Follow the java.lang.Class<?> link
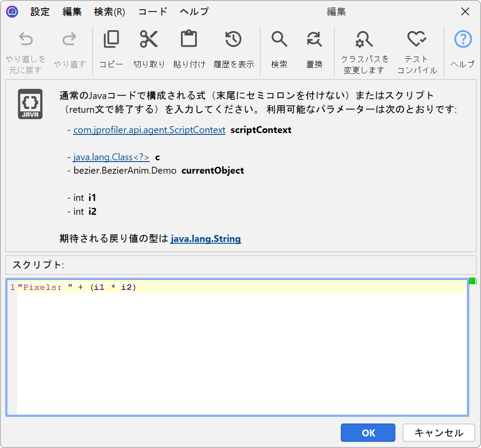Viewport: 481px width, 448px height. tap(111, 158)
